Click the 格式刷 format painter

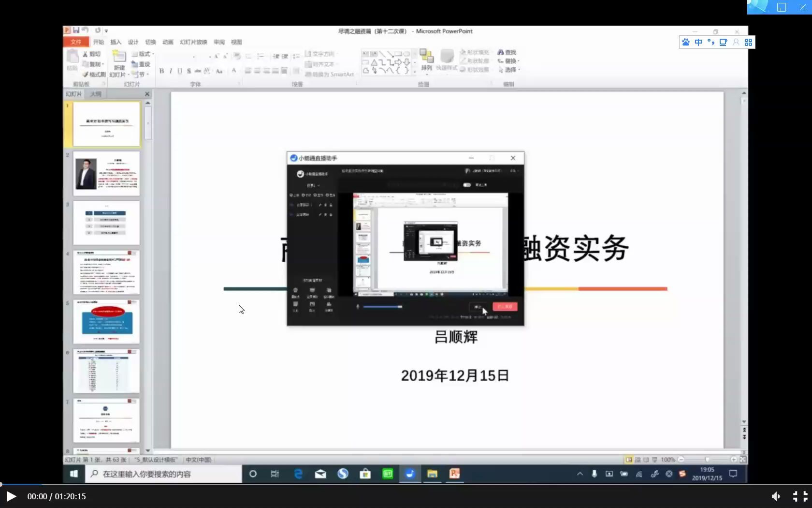click(x=94, y=74)
